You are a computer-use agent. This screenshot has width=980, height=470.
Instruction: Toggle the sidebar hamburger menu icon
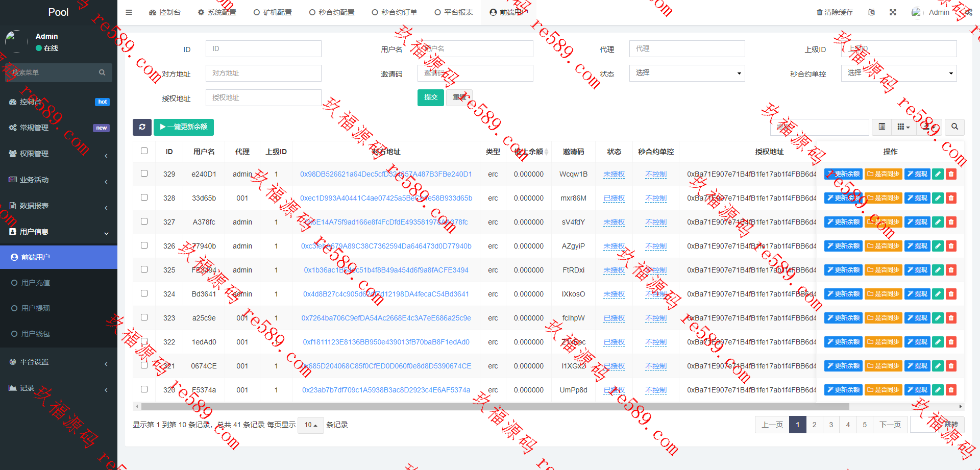[129, 12]
